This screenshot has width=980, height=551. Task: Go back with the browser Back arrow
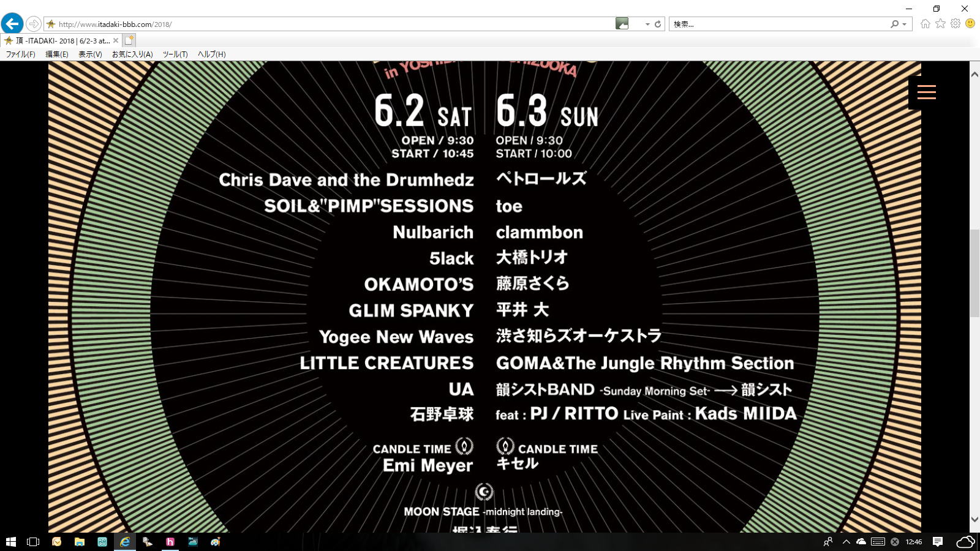[12, 24]
